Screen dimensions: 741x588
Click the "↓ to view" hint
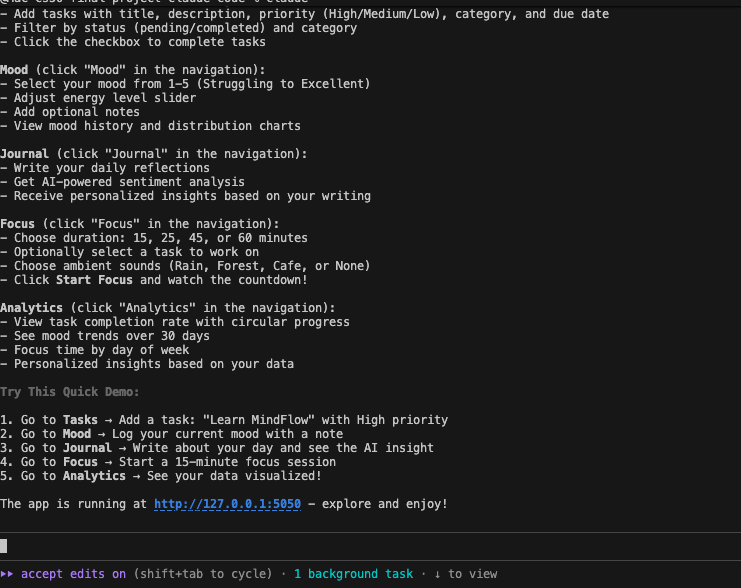[465, 574]
